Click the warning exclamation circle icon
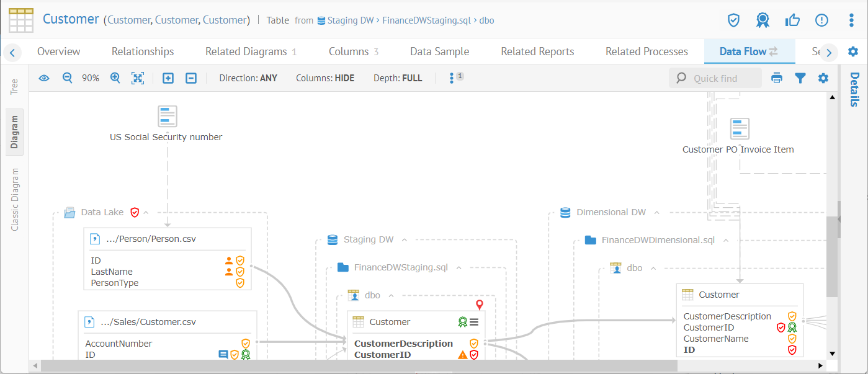868x374 pixels. click(x=821, y=20)
